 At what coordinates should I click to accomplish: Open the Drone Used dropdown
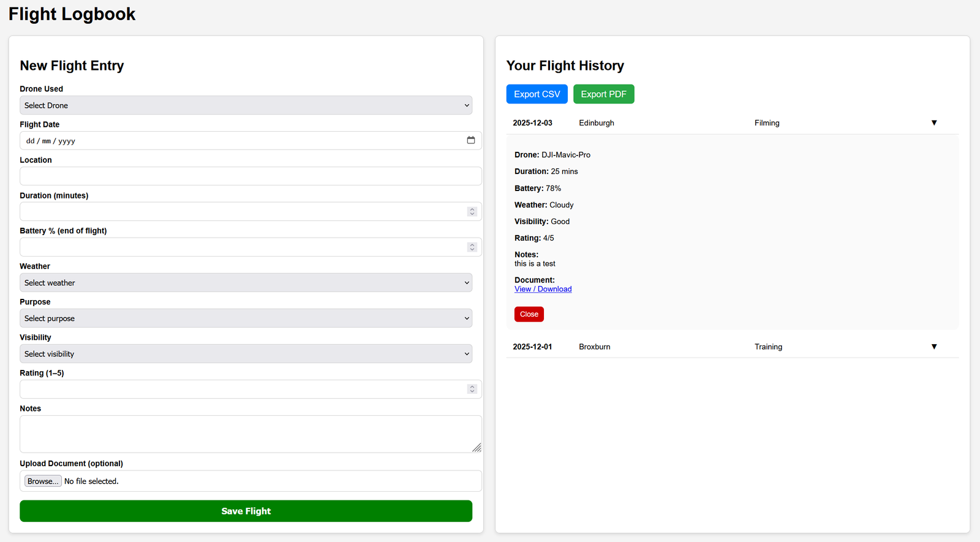246,105
